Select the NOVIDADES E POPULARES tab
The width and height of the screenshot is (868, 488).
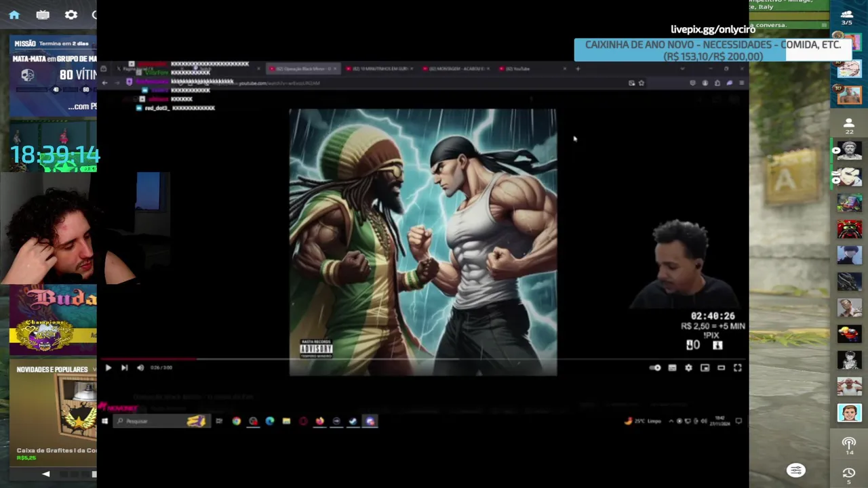(52, 369)
